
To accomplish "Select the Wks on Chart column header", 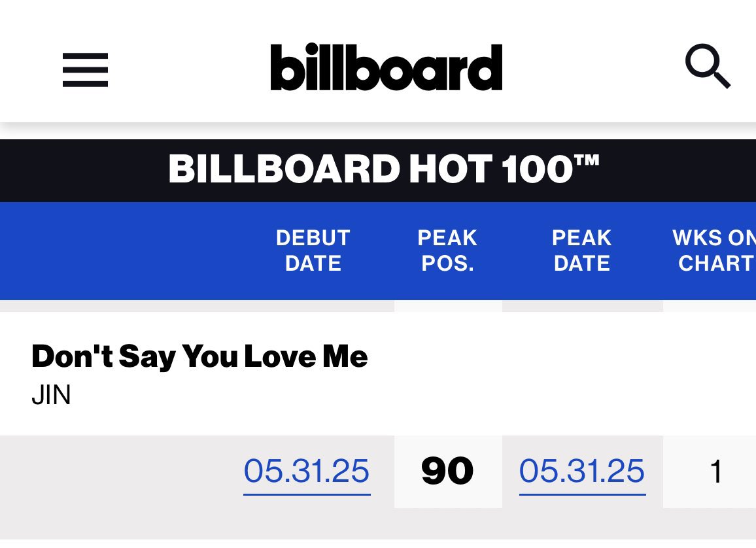I will [x=713, y=250].
